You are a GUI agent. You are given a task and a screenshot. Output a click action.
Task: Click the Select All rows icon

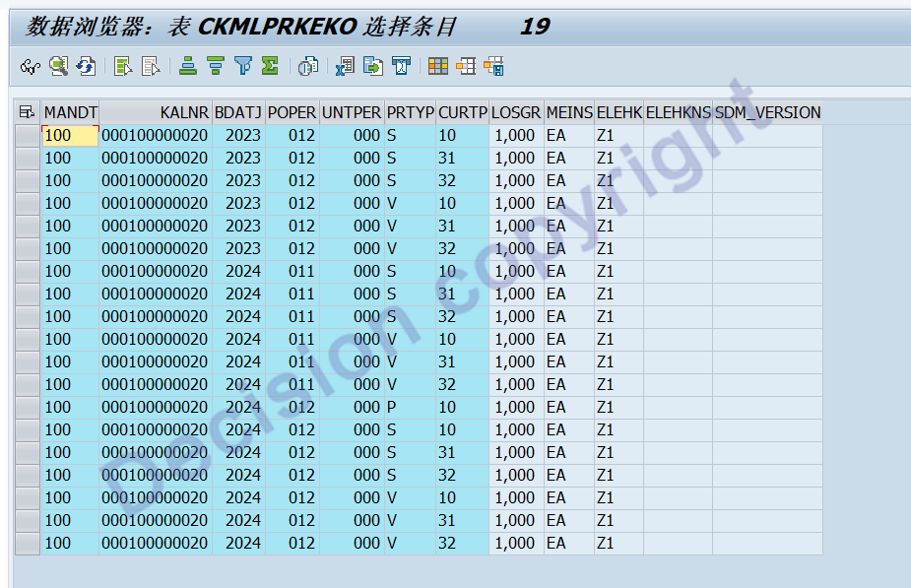tap(123, 66)
